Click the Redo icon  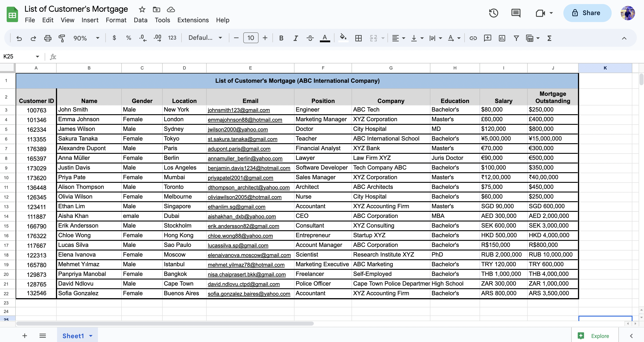click(x=33, y=38)
